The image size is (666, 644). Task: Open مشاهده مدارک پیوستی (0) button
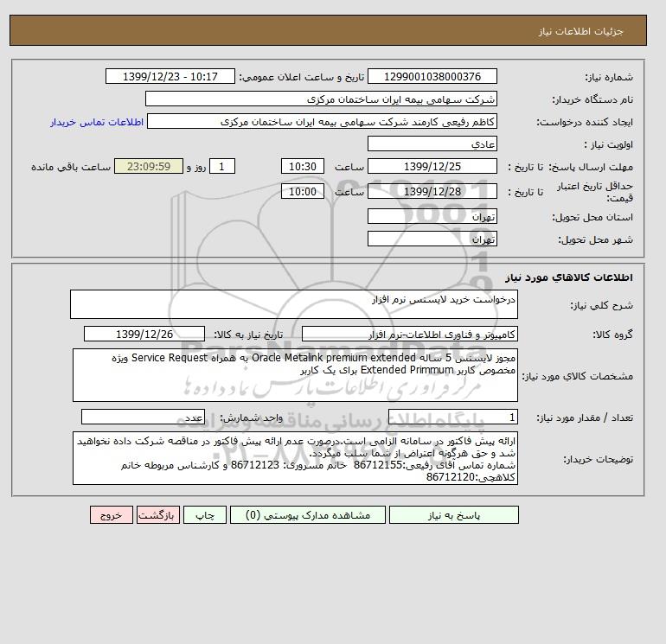[x=308, y=515]
